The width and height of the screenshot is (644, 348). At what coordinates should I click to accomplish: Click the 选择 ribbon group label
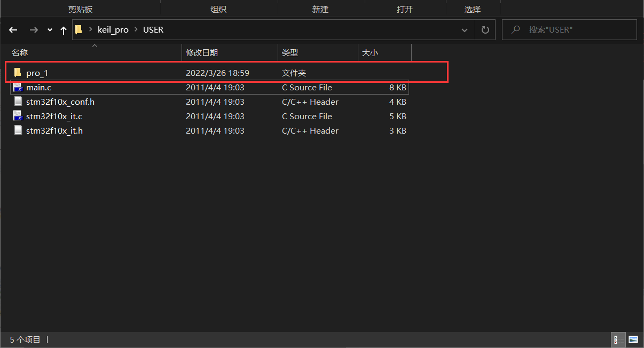[473, 10]
